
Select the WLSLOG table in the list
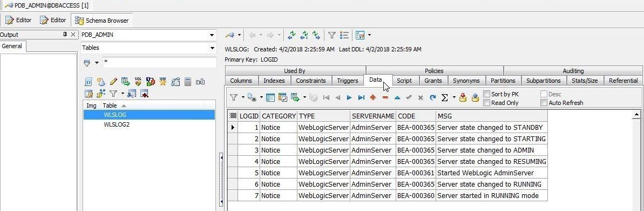(x=149, y=115)
